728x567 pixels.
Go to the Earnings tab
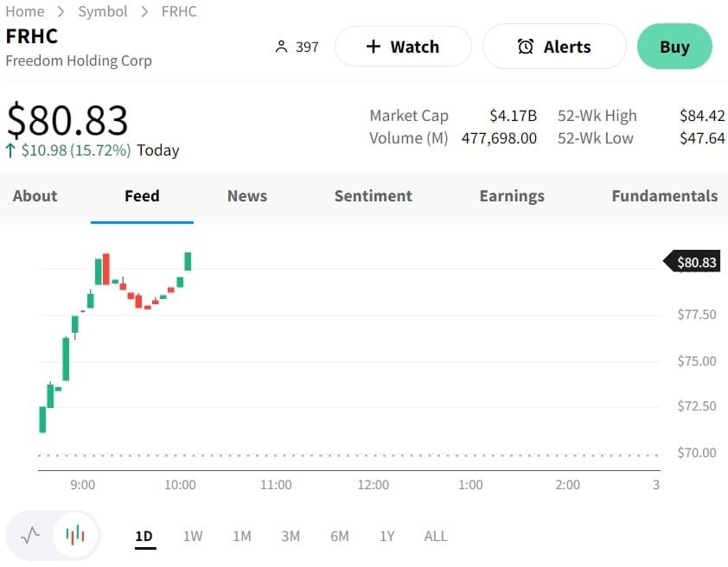click(x=512, y=196)
